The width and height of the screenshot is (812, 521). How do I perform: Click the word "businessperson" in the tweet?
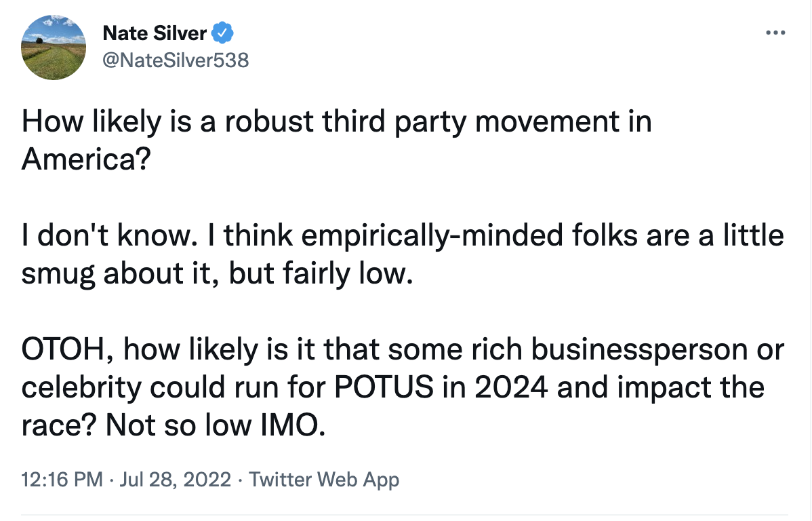coord(639,351)
